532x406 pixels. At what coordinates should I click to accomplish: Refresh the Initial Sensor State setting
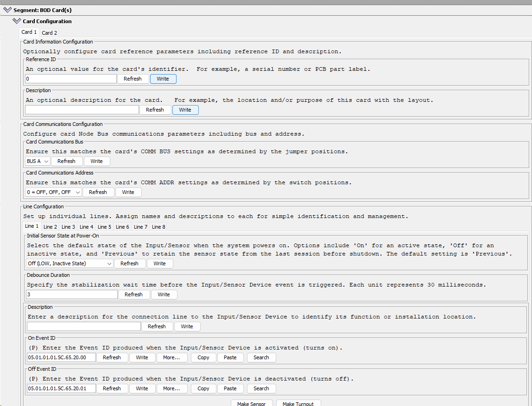[x=130, y=264]
